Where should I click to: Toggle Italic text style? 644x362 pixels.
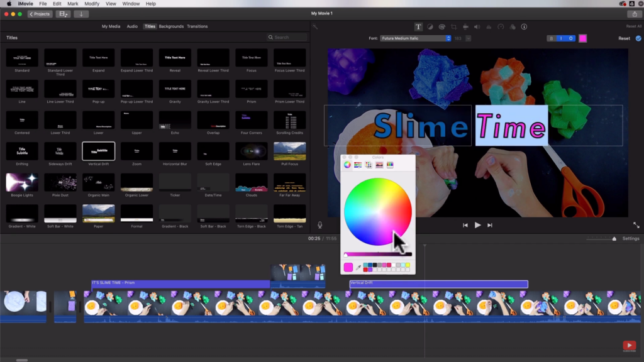pos(561,38)
